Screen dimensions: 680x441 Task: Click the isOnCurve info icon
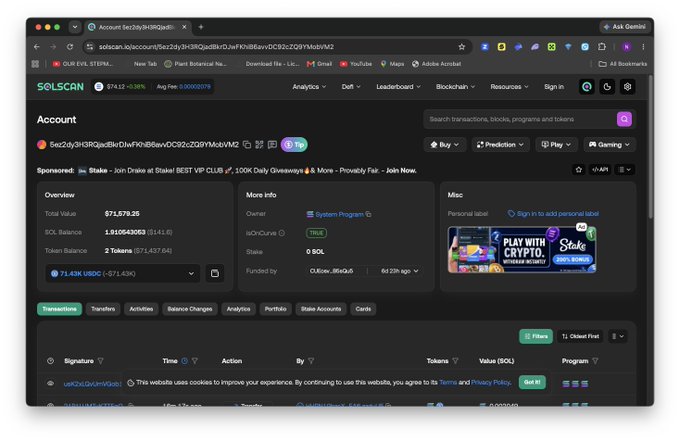[281, 233]
